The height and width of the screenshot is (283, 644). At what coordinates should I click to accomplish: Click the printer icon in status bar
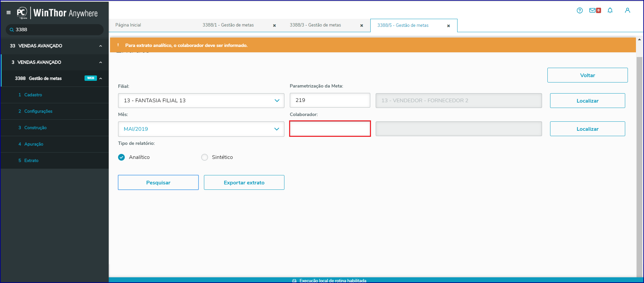pyautogui.click(x=294, y=281)
